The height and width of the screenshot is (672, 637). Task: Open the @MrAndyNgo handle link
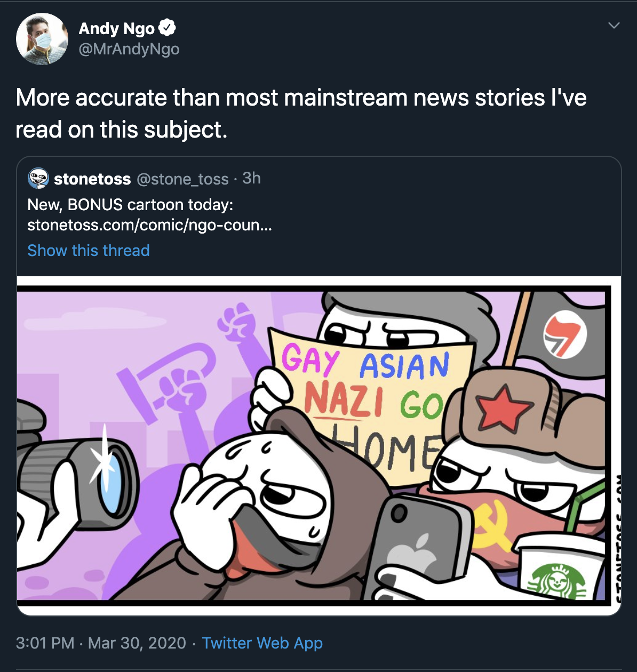click(129, 49)
